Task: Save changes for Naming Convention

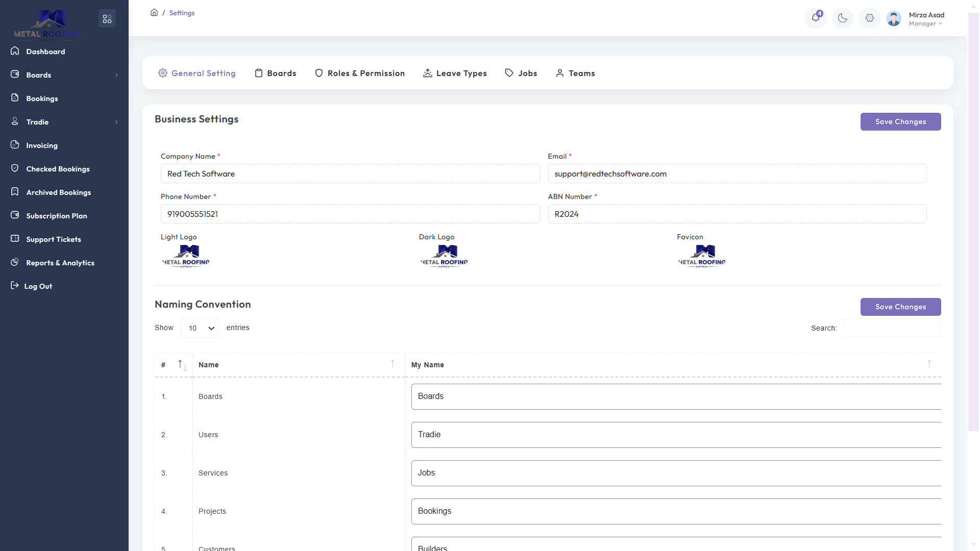Action: pyautogui.click(x=900, y=307)
